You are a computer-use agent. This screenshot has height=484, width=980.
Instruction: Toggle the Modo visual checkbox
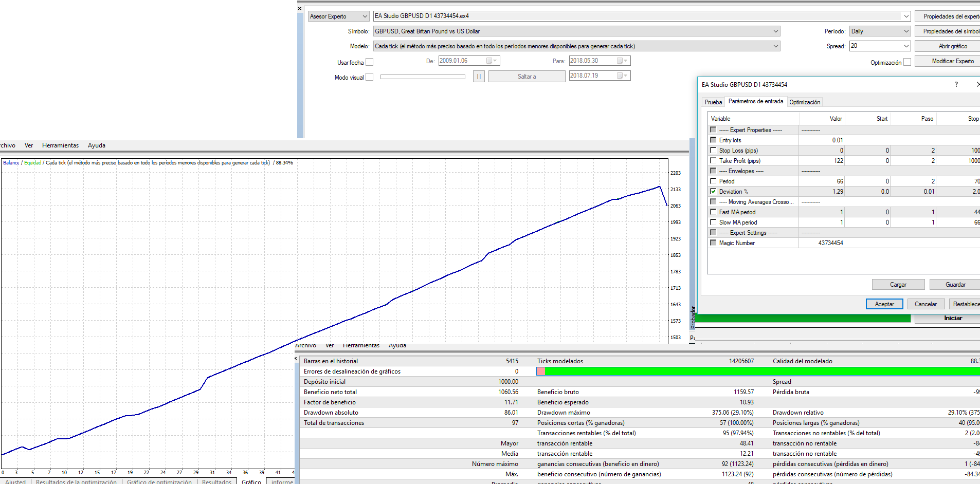click(x=369, y=77)
